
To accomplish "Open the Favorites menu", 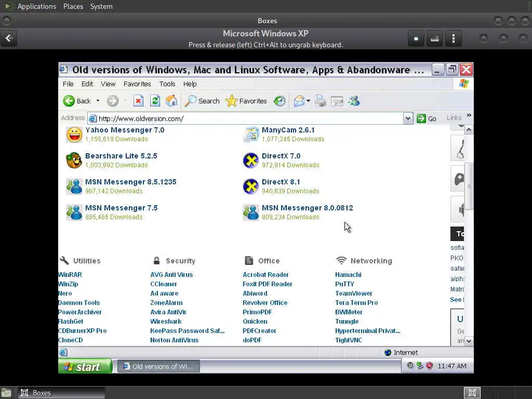I will [x=137, y=84].
